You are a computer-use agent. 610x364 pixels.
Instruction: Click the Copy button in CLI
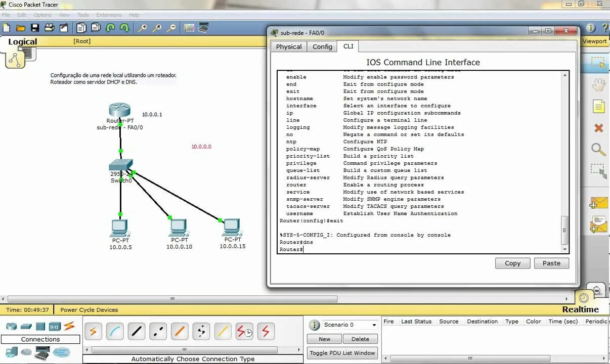point(512,263)
